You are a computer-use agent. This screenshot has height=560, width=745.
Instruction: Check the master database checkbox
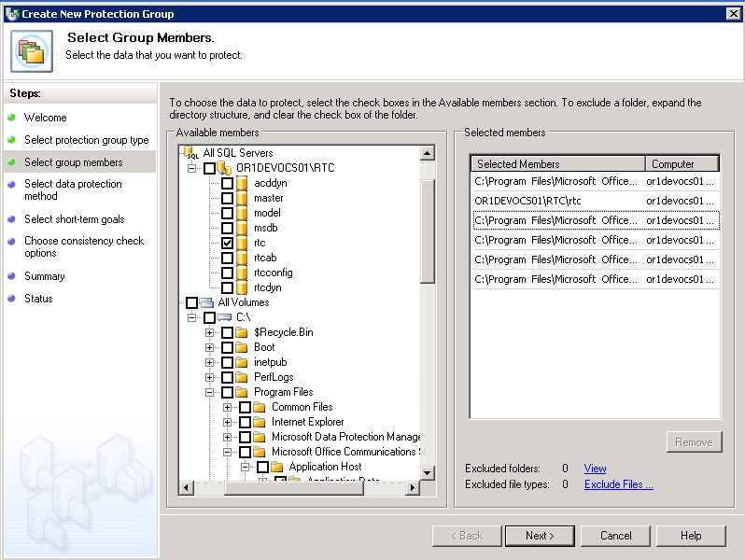tap(227, 198)
